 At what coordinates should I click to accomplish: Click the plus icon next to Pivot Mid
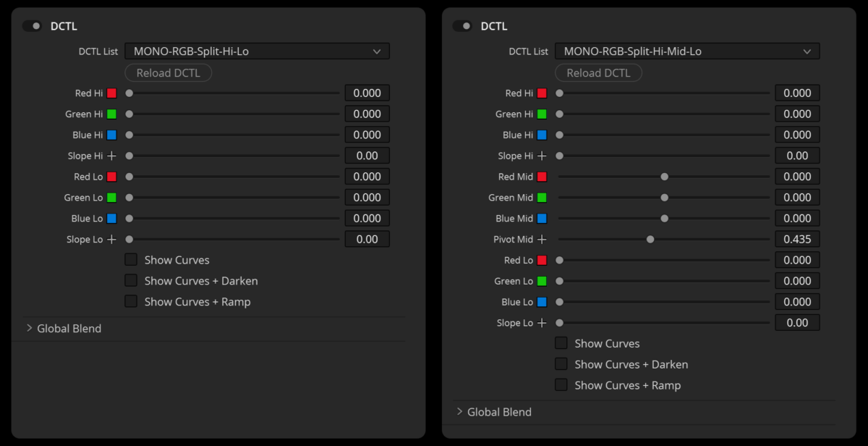point(541,239)
